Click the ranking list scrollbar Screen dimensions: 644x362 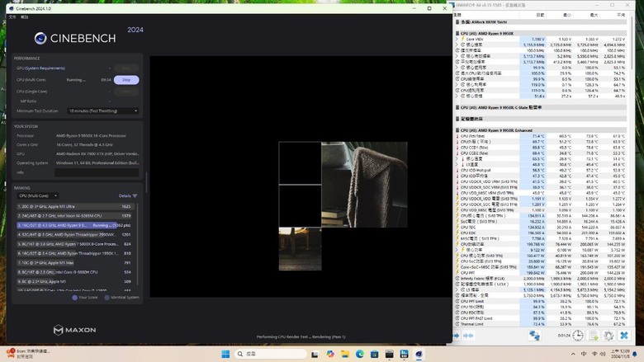(x=137, y=244)
